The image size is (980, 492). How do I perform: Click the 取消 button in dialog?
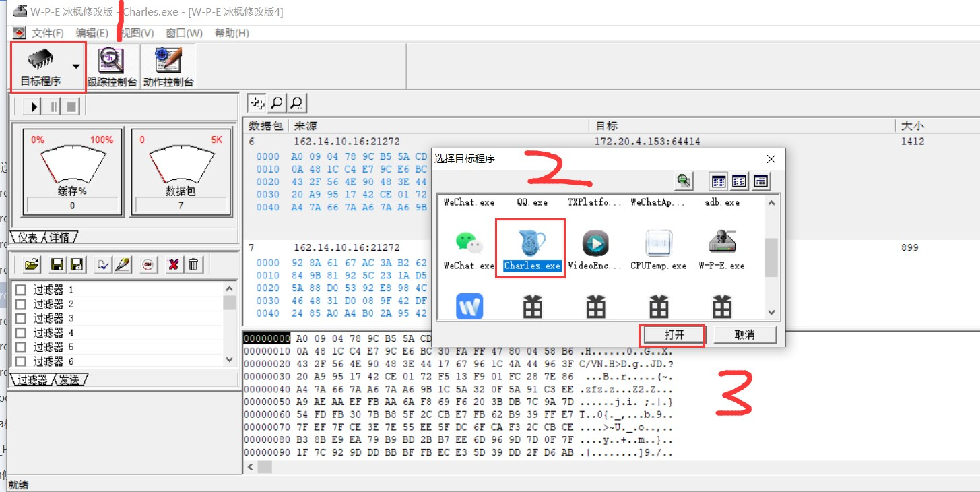pyautogui.click(x=745, y=335)
